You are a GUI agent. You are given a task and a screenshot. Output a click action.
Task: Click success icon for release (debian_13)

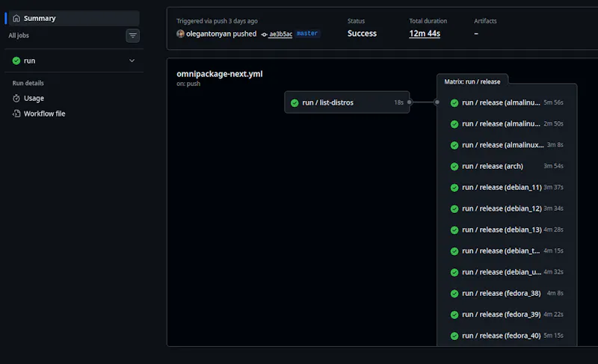tap(454, 229)
